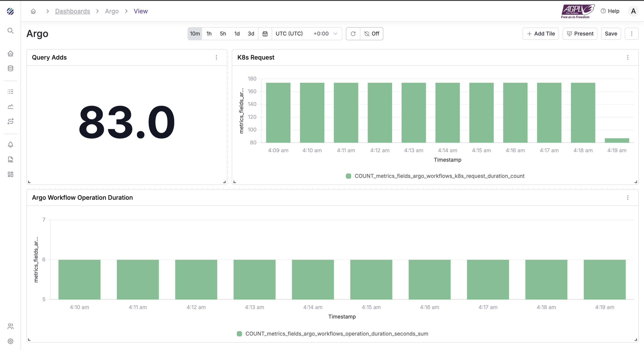Open the dashboards grid icon

point(10,174)
